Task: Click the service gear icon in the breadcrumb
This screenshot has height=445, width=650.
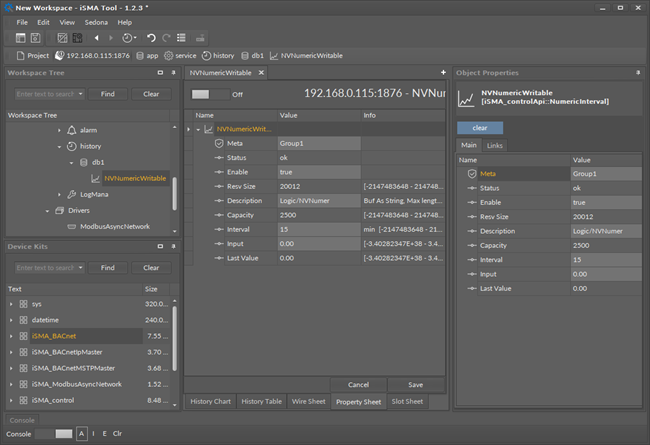Action: coord(169,55)
